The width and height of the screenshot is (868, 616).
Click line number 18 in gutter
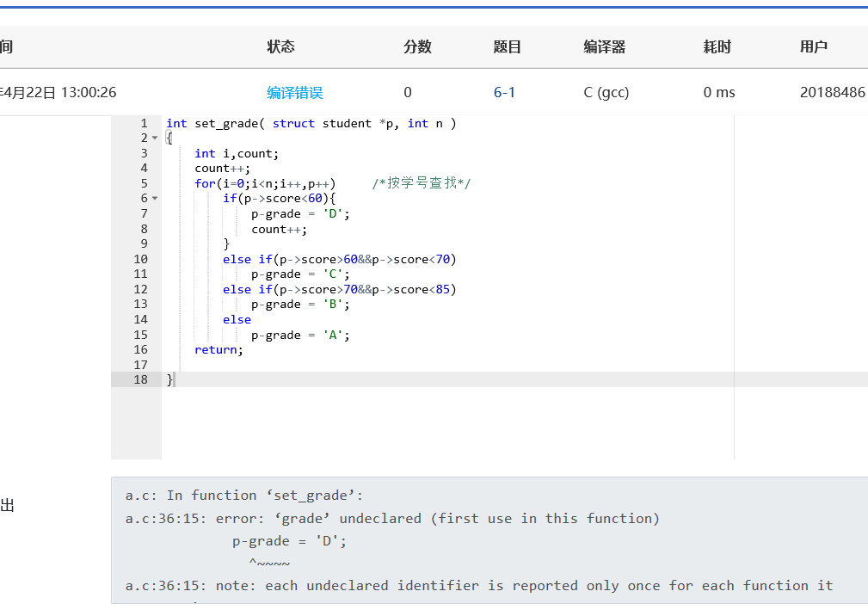(x=140, y=379)
